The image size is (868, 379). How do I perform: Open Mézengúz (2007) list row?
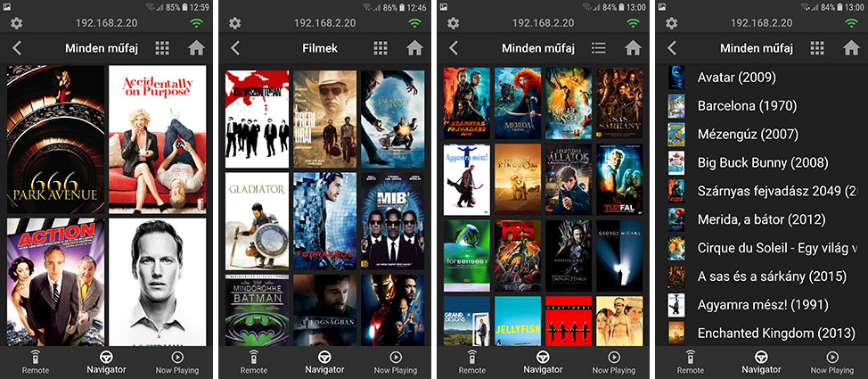(x=761, y=134)
